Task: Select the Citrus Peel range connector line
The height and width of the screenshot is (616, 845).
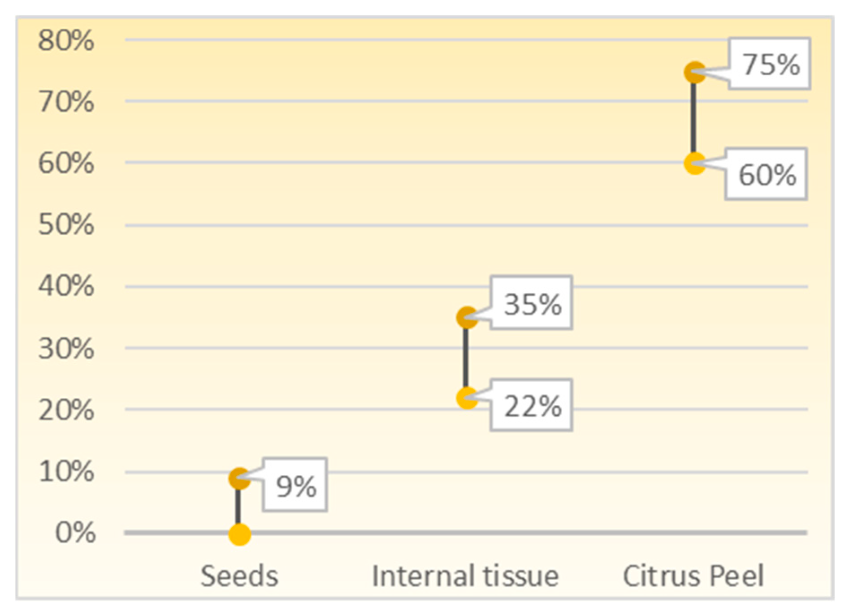Action: 693,118
